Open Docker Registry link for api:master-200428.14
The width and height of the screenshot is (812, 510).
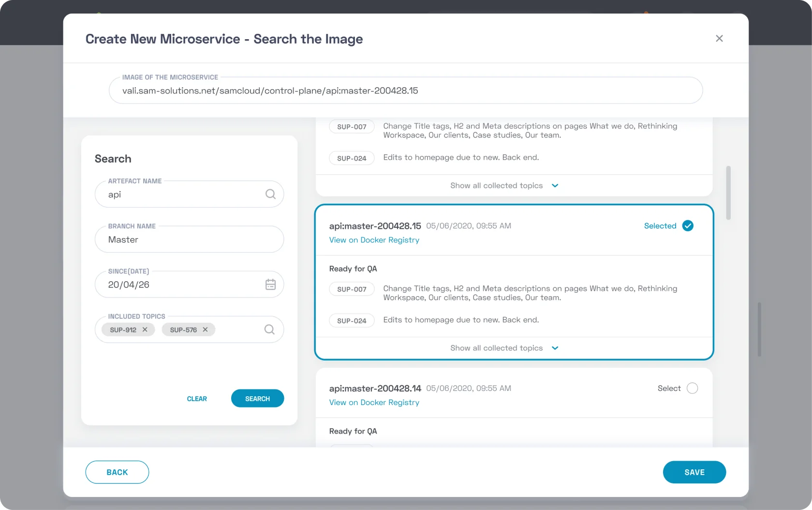(x=374, y=403)
